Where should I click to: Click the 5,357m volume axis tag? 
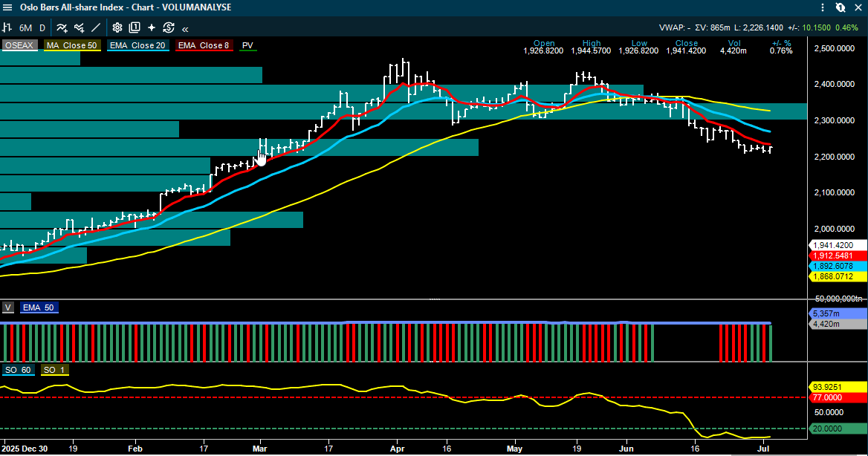pyautogui.click(x=836, y=313)
